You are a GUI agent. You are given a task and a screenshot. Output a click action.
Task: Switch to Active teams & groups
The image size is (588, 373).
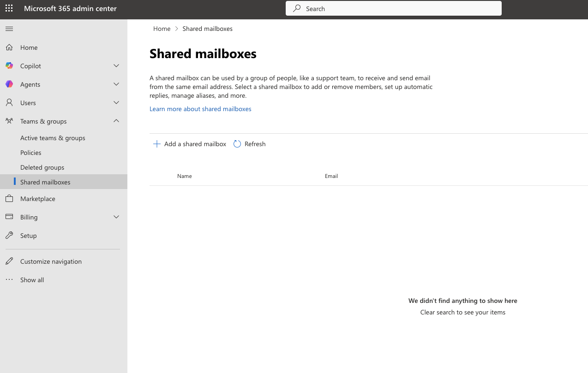click(x=53, y=137)
